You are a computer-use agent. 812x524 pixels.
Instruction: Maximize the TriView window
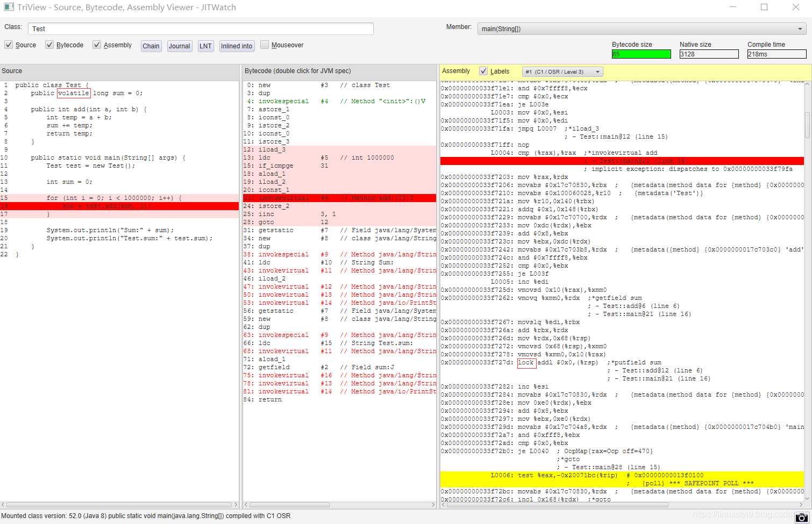(x=764, y=7)
